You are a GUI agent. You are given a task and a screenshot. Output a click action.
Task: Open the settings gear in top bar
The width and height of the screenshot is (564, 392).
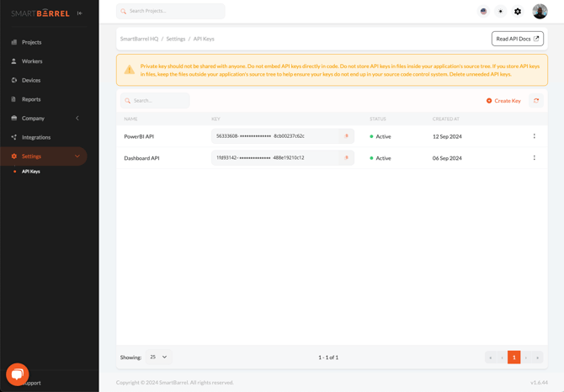pyautogui.click(x=518, y=12)
